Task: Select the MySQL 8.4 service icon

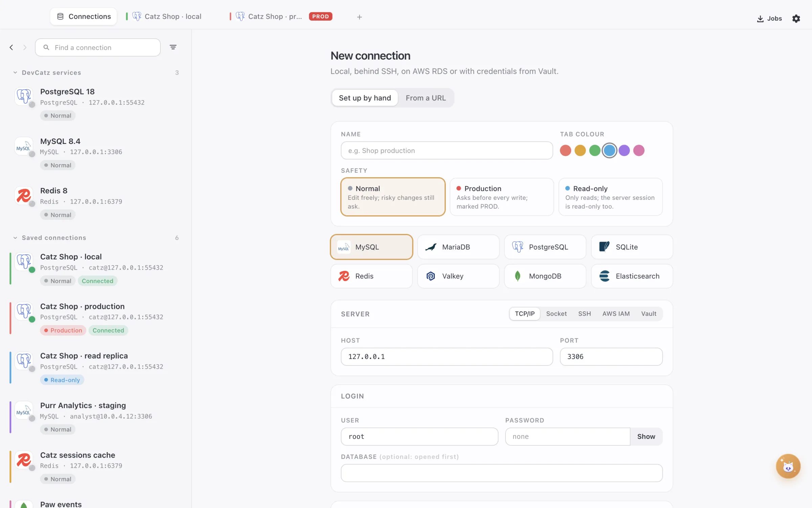Action: (24, 146)
